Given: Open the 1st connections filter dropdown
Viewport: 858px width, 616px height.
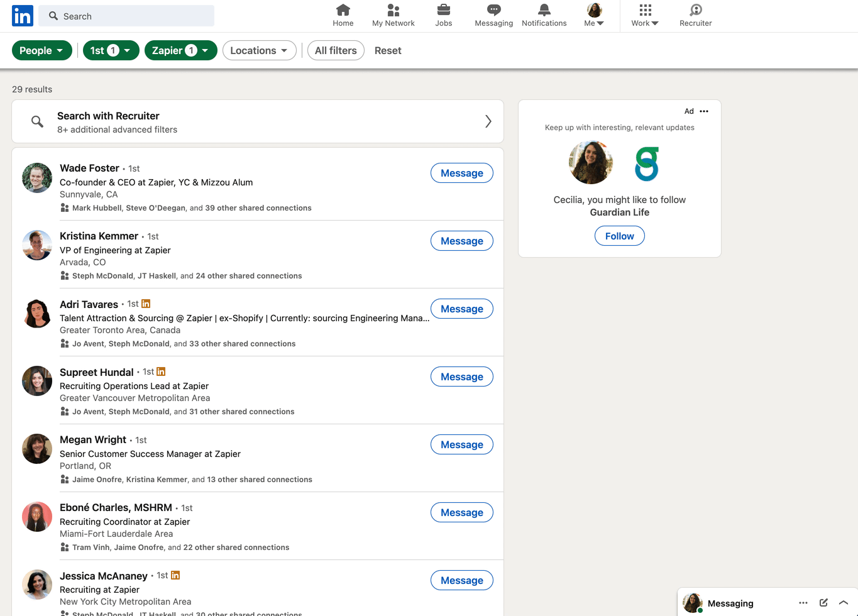Looking at the screenshot, I should tap(111, 50).
